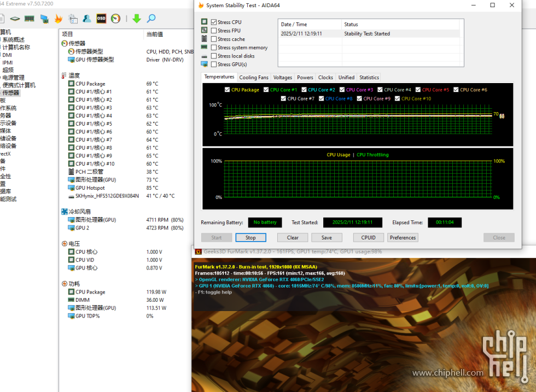This screenshot has width=536, height=392.
Task: Toggle CPU Core #10 graph checkbox
Action: click(397, 98)
